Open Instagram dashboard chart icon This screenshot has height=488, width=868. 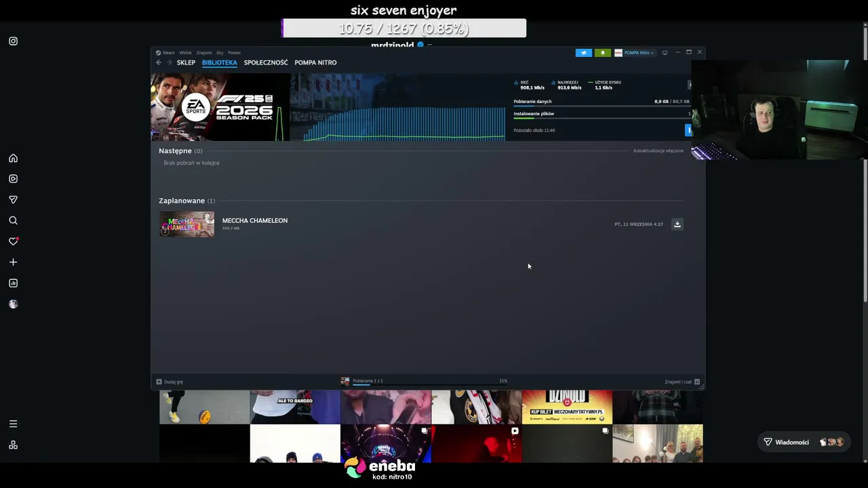[x=13, y=283]
